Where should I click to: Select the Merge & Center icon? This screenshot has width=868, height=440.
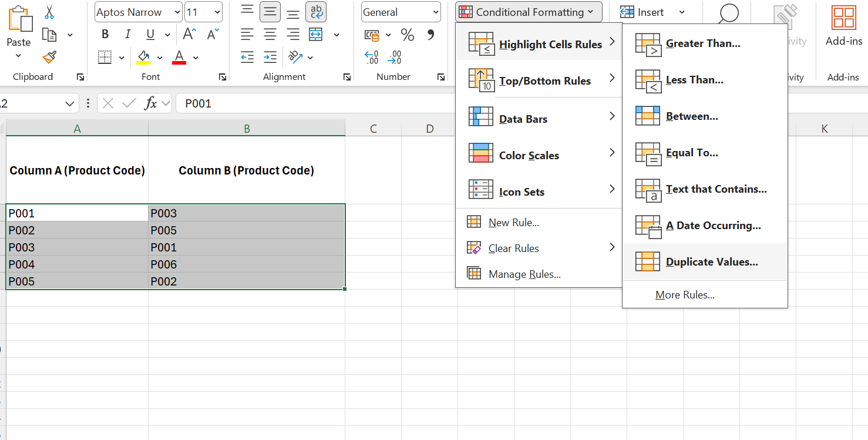point(316,34)
